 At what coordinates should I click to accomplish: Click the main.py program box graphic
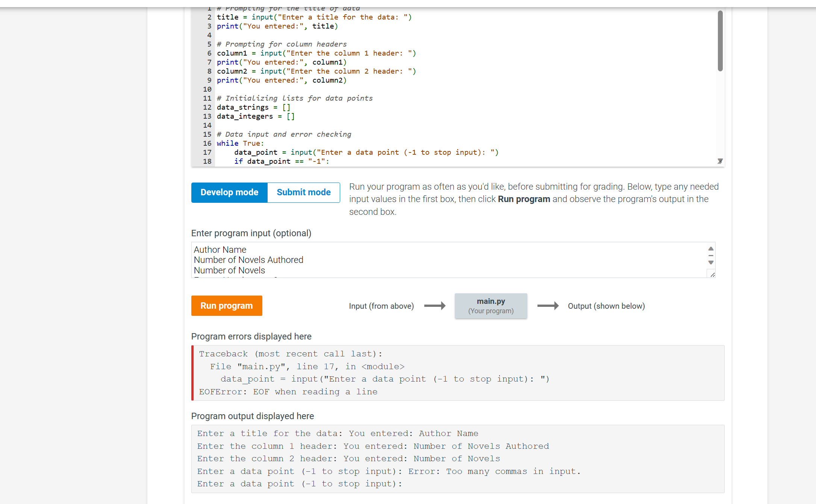(491, 306)
